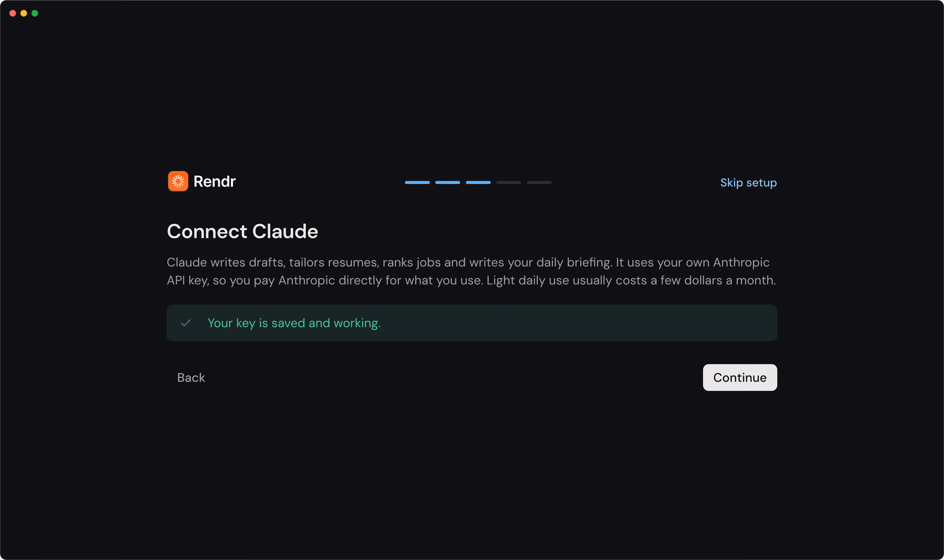Click the 'Your key is saved and working.' message

[294, 323]
